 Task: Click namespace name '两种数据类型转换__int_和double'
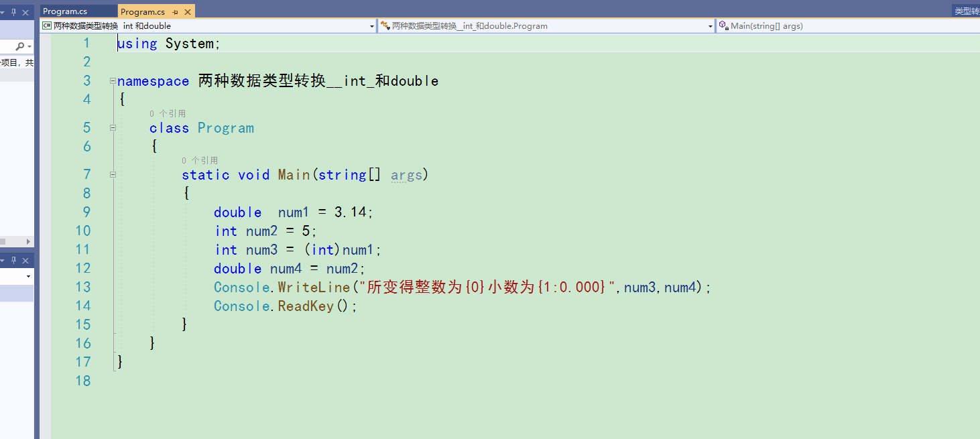point(318,81)
